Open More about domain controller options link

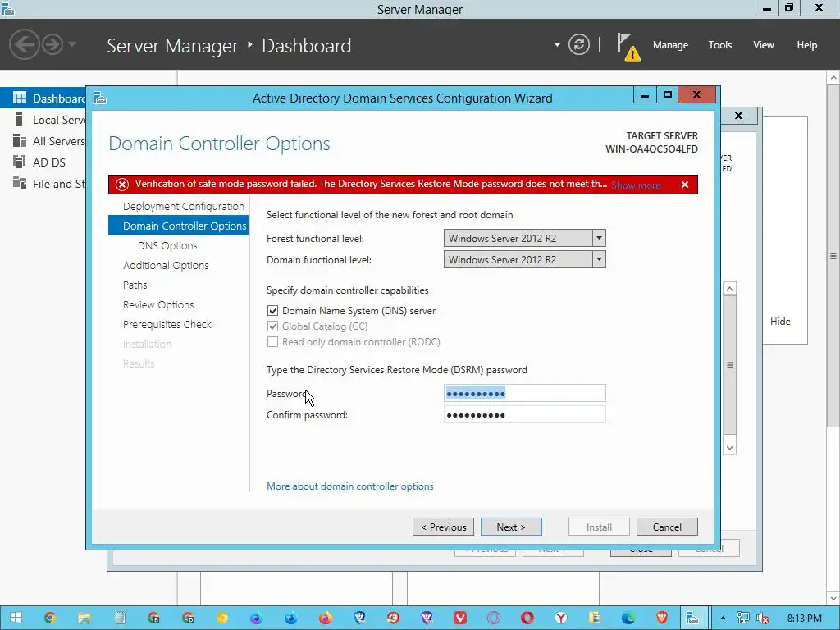tap(349, 486)
